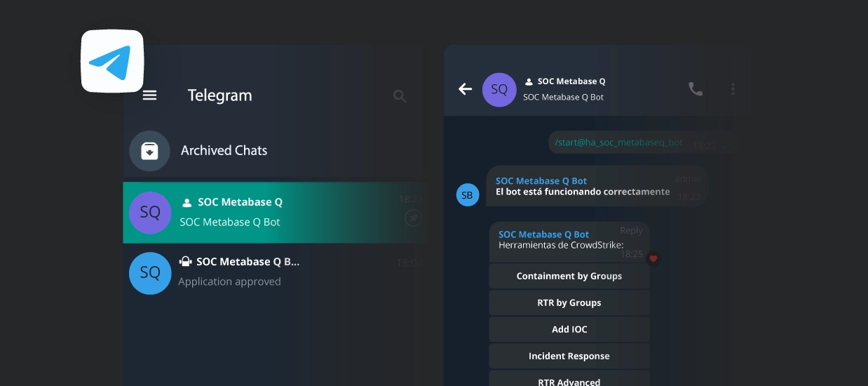
Task: Click the text Herramientas de CrowdStrike:
Action: coord(561,245)
